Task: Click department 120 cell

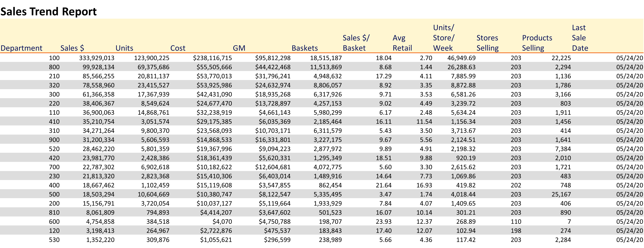Action: 54,231
